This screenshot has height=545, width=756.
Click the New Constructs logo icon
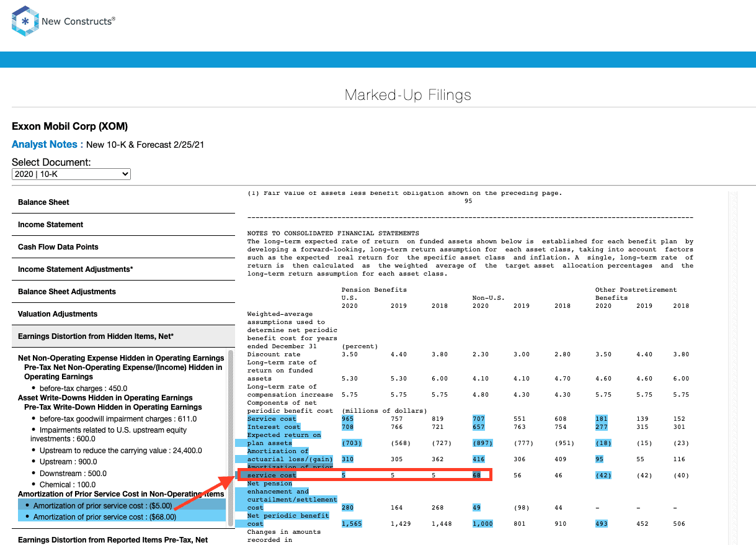25,20
